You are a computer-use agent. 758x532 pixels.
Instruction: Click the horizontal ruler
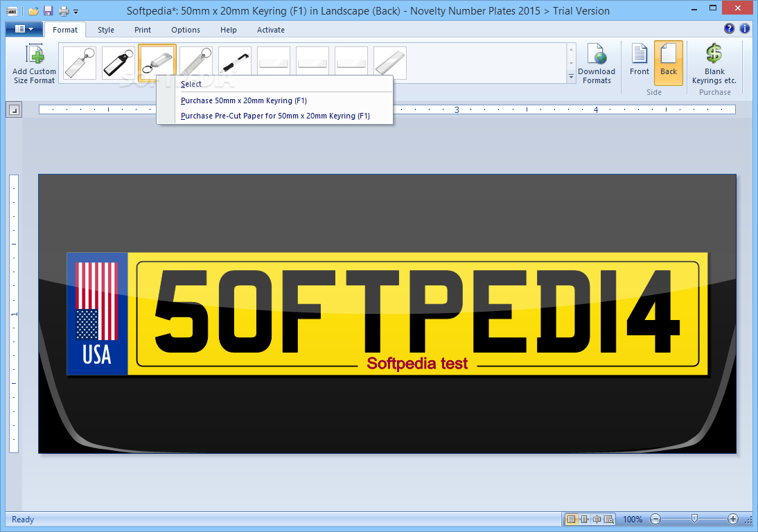click(387, 109)
